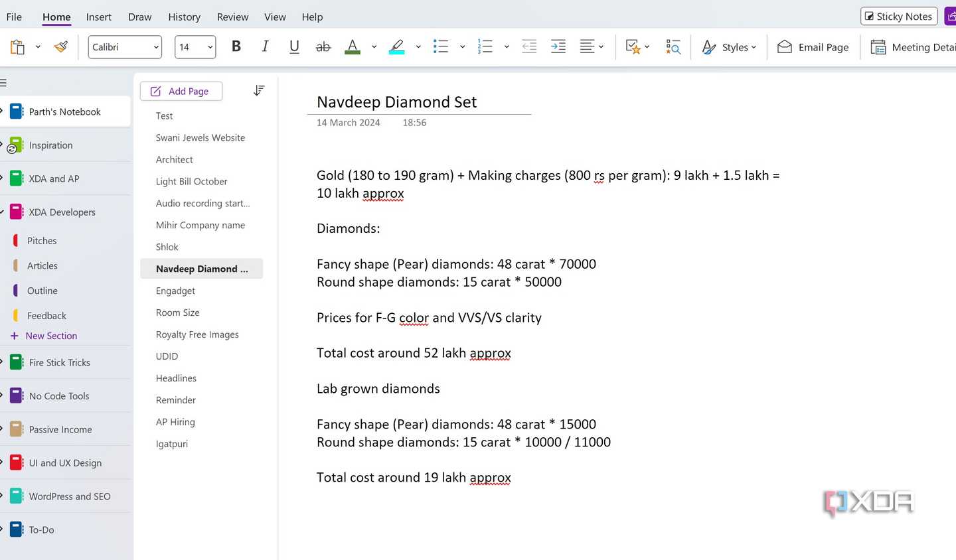Collapse the XDA Developers notebook
The width and height of the screenshot is (956, 560).
(x=2, y=212)
